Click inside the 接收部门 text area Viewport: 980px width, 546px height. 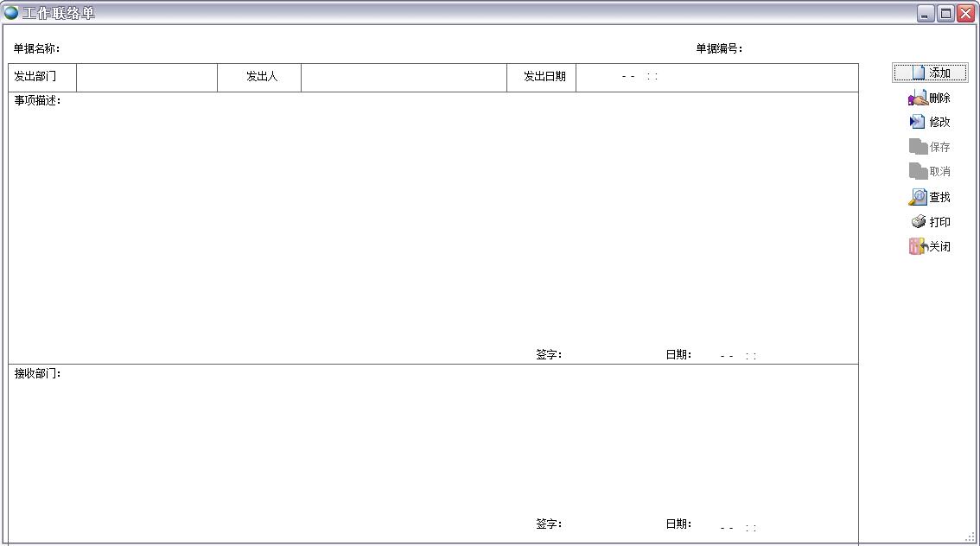click(432, 441)
